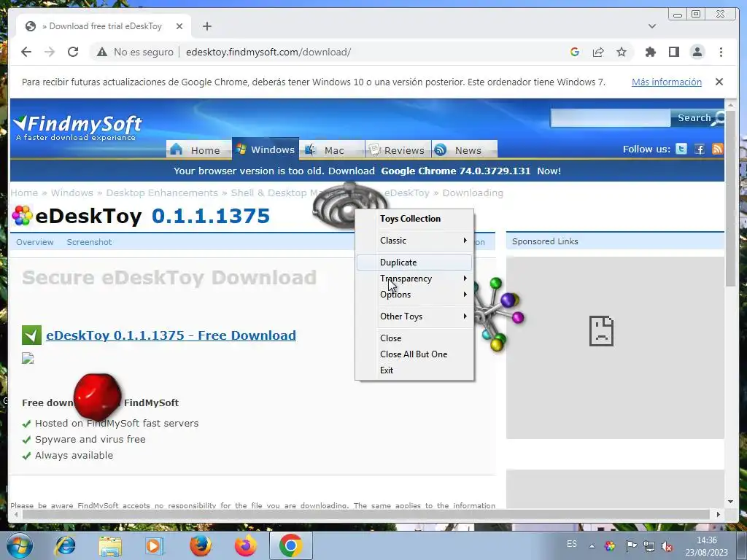Switch to the Screenshot subtab

click(x=89, y=242)
